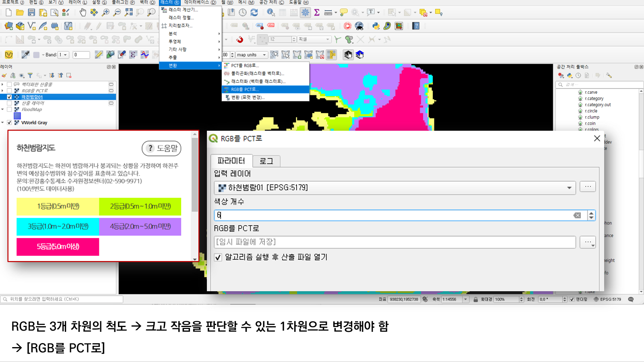This screenshot has height=362, width=644.
Task: Select the Pan Map hand tool
Action: 83,12
